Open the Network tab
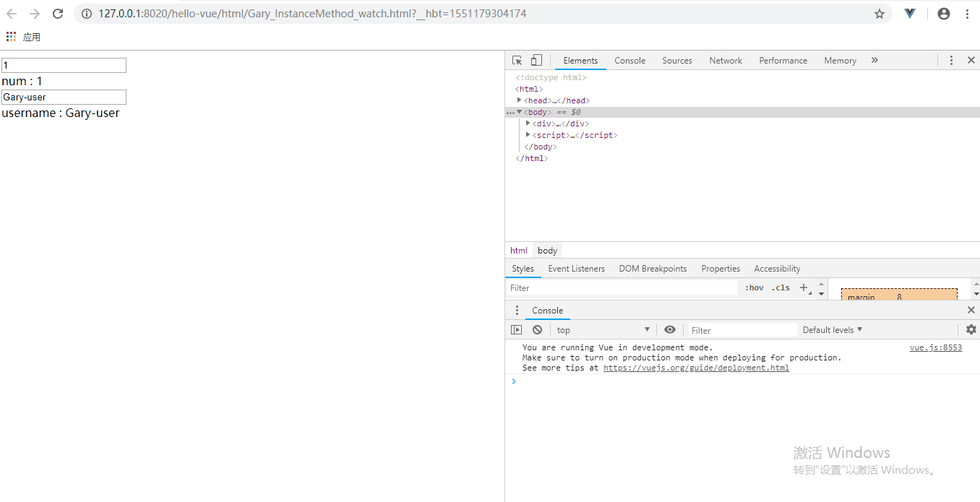Image resolution: width=980 pixels, height=502 pixels. 726,61
